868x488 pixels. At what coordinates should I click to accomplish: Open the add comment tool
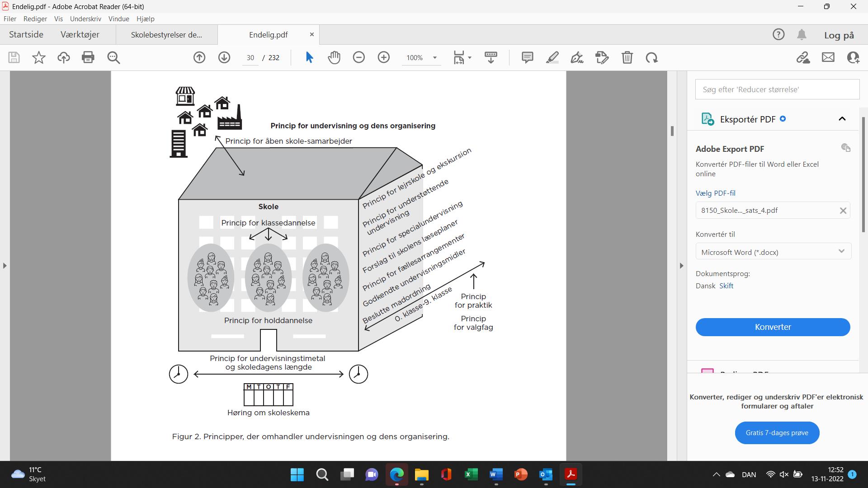coord(527,57)
